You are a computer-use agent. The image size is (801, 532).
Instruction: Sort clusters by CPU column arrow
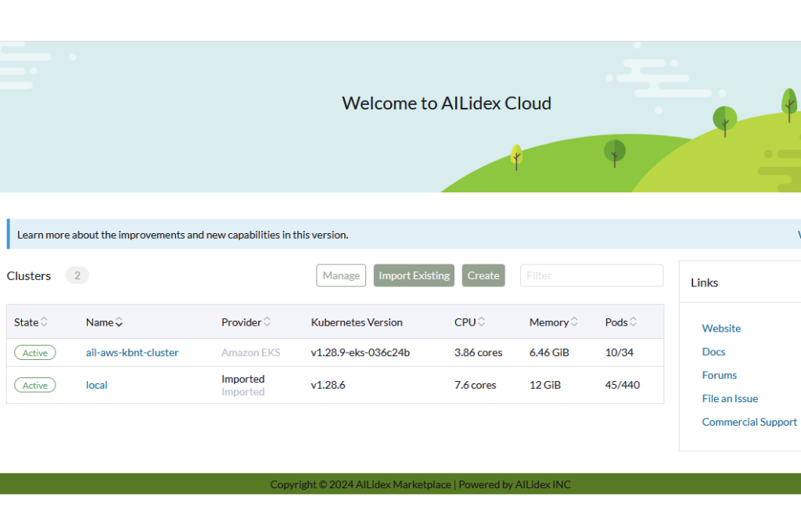point(481,322)
